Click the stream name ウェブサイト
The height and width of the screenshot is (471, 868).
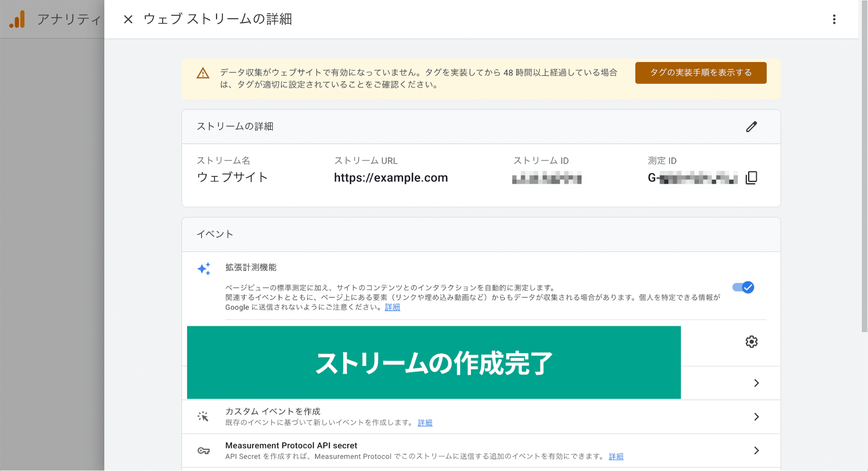(232, 177)
